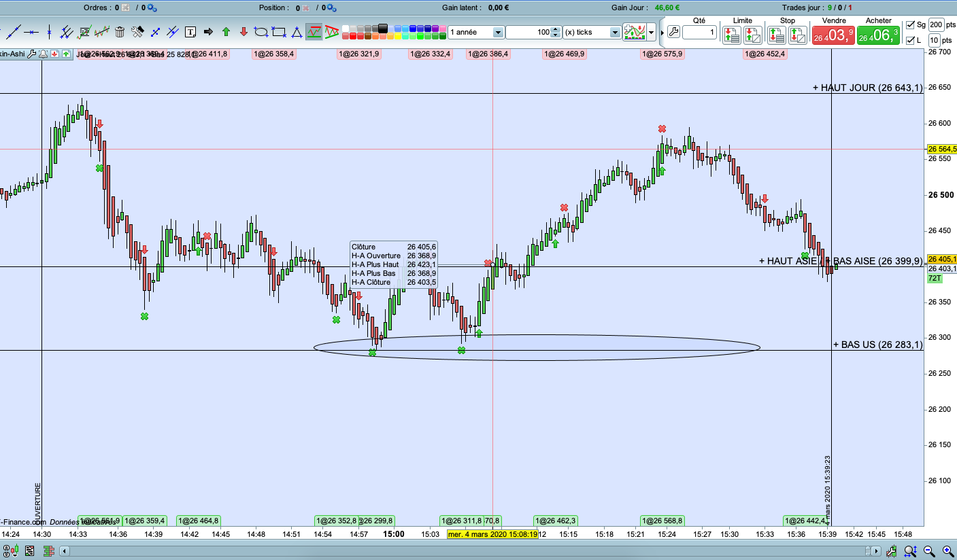
Task: Click the red order label '1@26 452,4'
Action: [x=765, y=54]
